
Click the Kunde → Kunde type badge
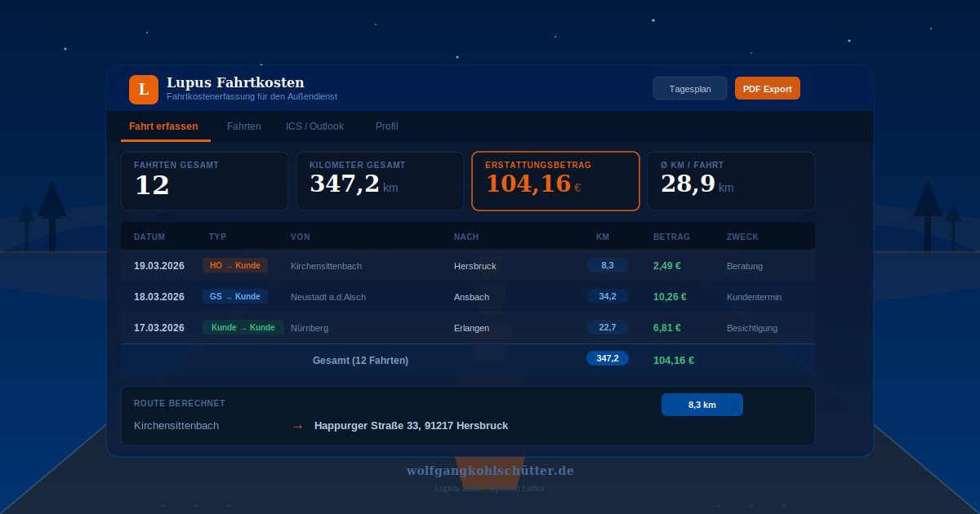(x=243, y=327)
